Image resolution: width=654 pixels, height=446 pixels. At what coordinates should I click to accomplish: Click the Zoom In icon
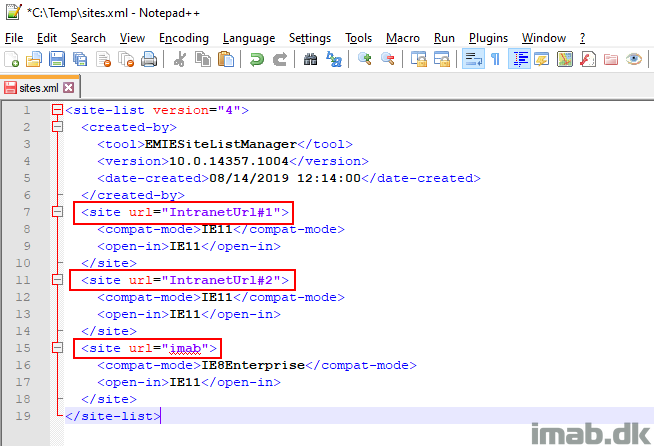coord(365,59)
